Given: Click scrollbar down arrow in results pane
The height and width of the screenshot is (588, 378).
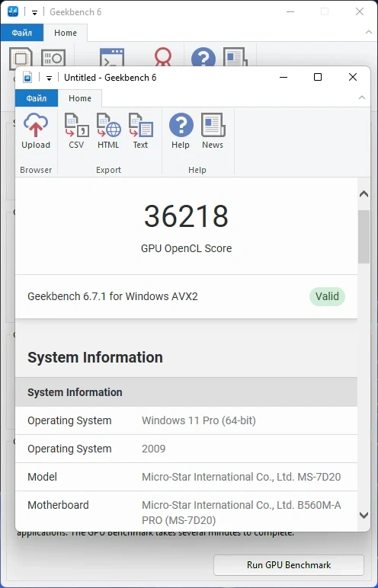Looking at the screenshot, I should pos(364,515).
